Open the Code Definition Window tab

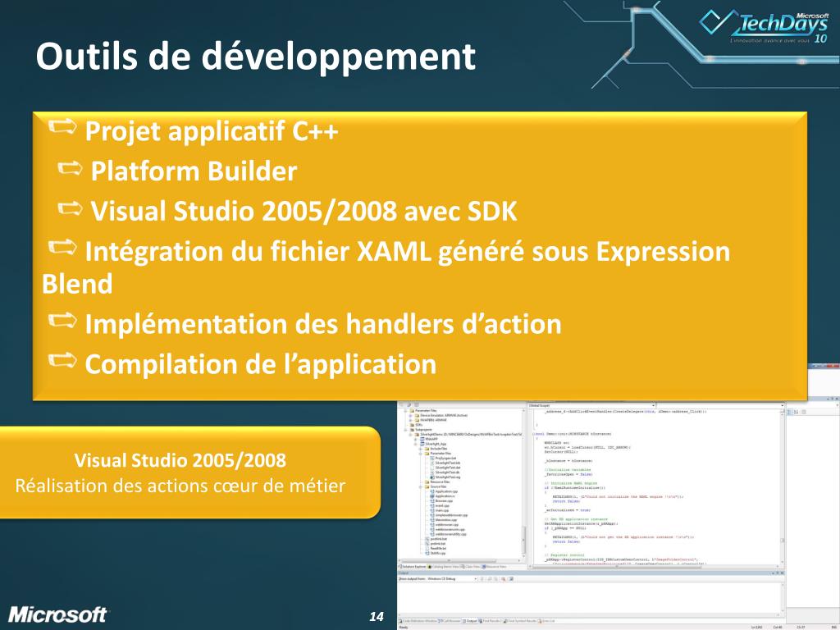418,621
